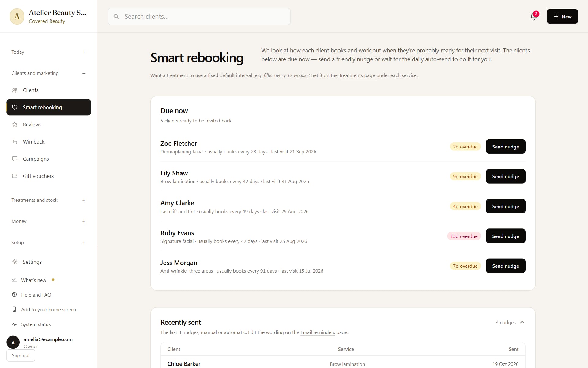The image size is (588, 368).
Task: Click Chloe Barker in Recently sent
Action: (184, 364)
